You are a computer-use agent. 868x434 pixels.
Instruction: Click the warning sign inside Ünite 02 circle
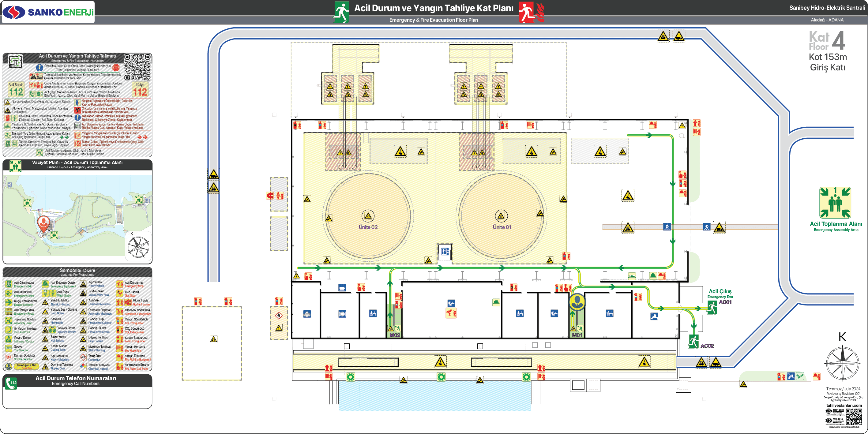368,216
